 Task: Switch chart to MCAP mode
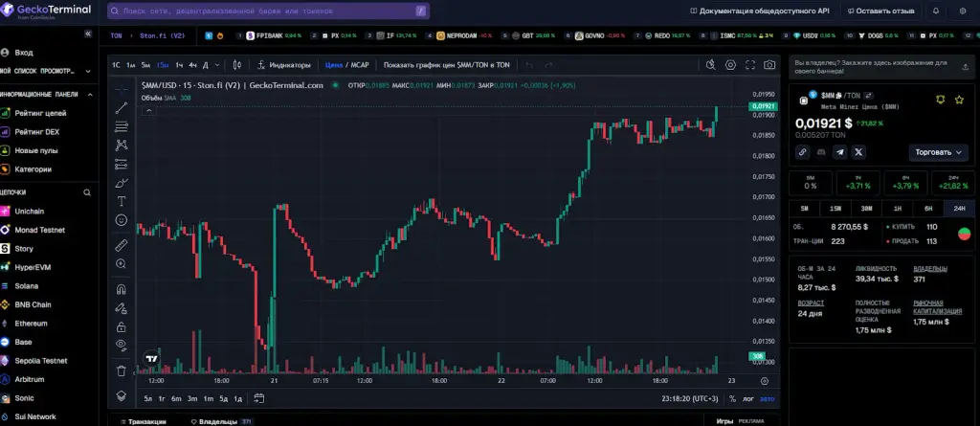[x=360, y=64]
